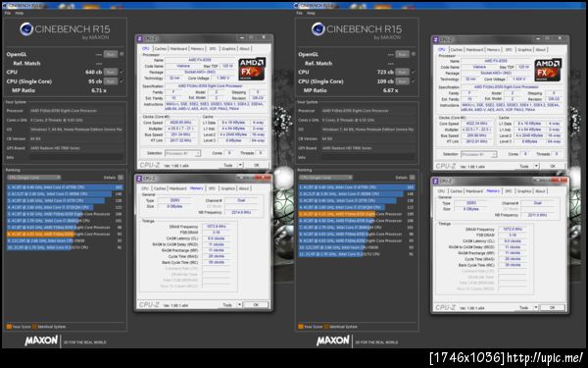Open the File menu of the 640 cb Cinebench

pyautogui.click(x=8, y=13)
